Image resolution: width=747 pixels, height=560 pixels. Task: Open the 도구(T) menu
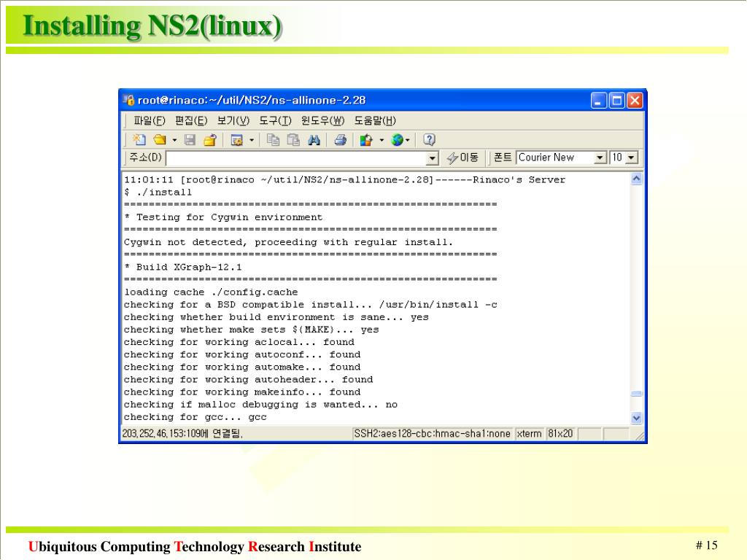pos(275,120)
